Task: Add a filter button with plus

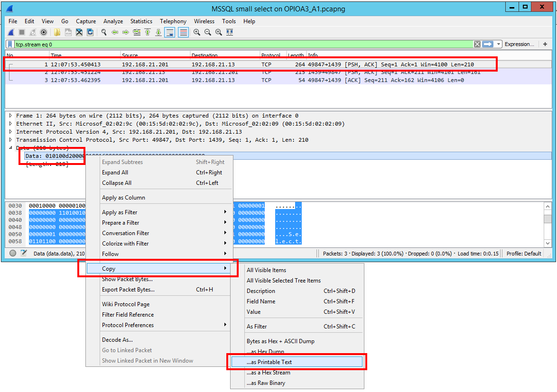Action: pyautogui.click(x=545, y=45)
